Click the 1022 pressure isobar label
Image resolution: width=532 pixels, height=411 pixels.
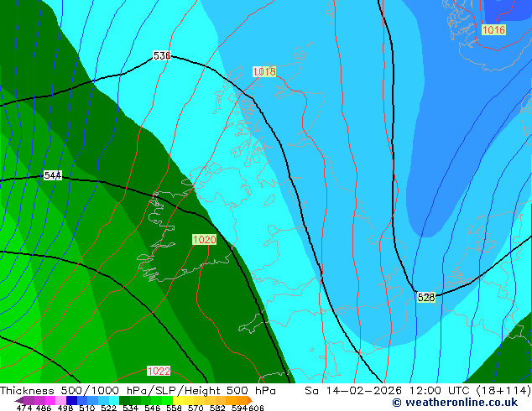(159, 371)
